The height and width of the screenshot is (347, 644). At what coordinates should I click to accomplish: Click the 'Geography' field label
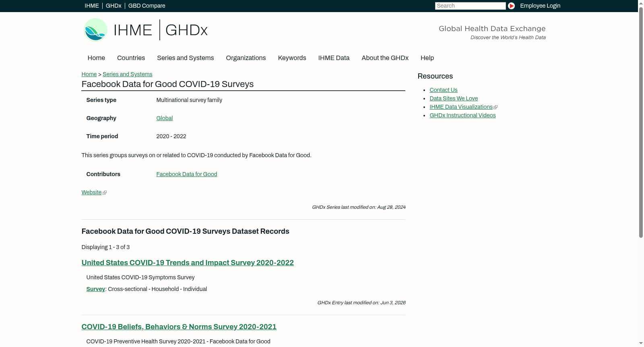point(101,118)
